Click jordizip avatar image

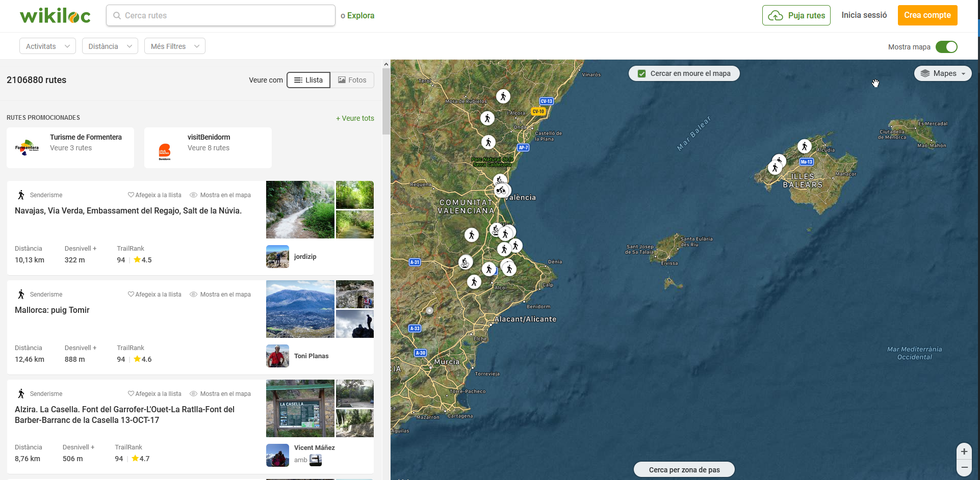277,256
